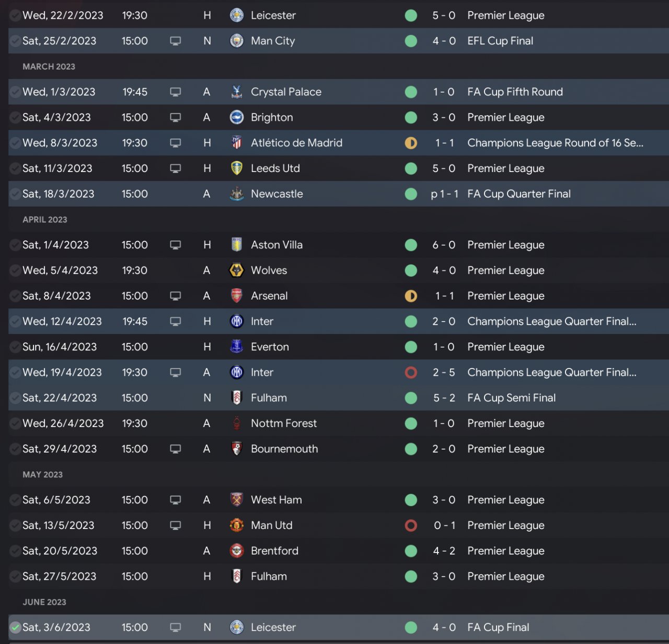Click the Arsenal club crest icon
This screenshot has width=669, height=644.
(x=237, y=296)
